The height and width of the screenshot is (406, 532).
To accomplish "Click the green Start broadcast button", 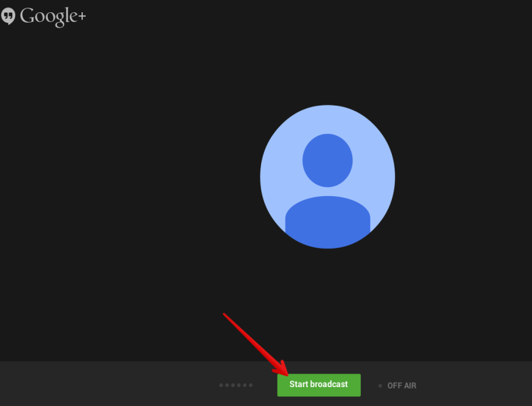I will coord(319,385).
